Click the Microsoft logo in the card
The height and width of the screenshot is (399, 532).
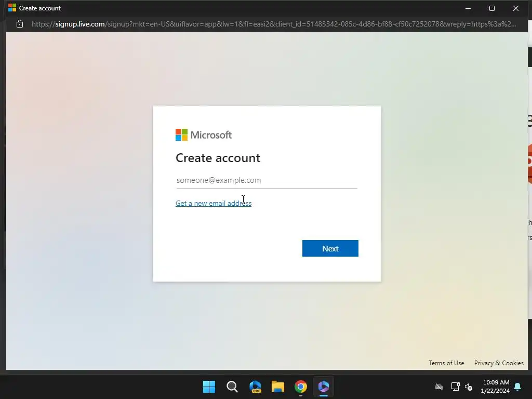click(204, 135)
